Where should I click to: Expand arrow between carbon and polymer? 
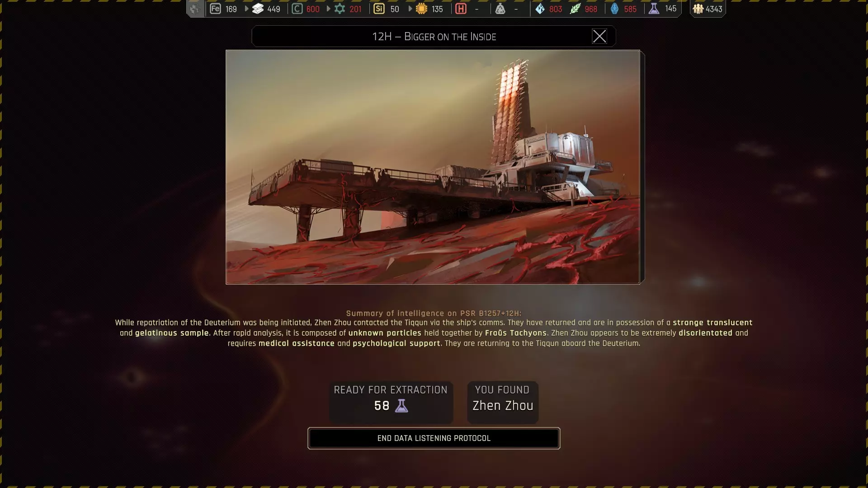(329, 9)
